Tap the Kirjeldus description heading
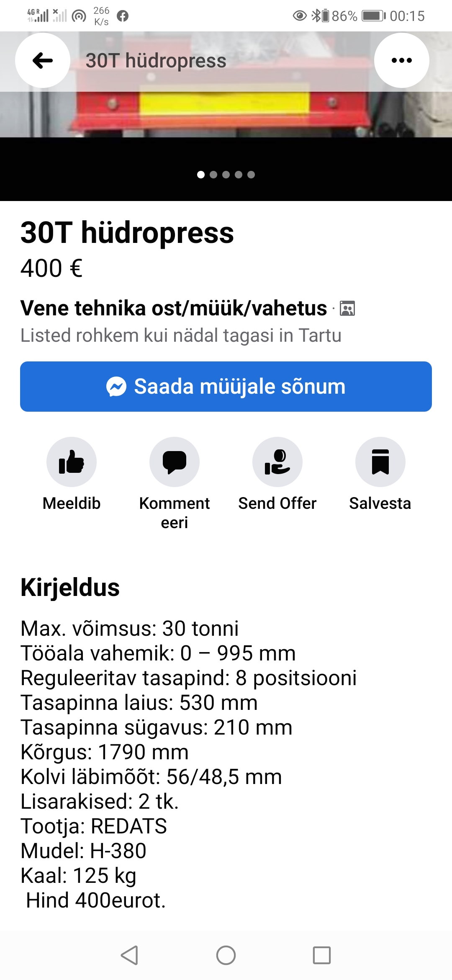This screenshot has width=452, height=980. coord(70,587)
